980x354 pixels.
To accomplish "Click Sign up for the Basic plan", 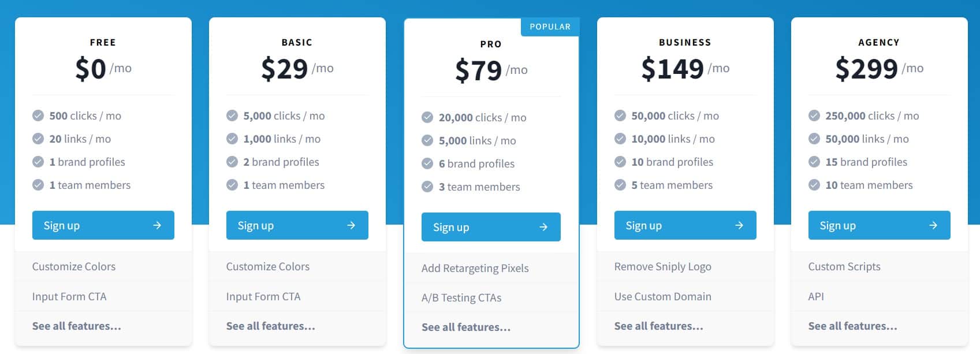I will pyautogui.click(x=297, y=225).
